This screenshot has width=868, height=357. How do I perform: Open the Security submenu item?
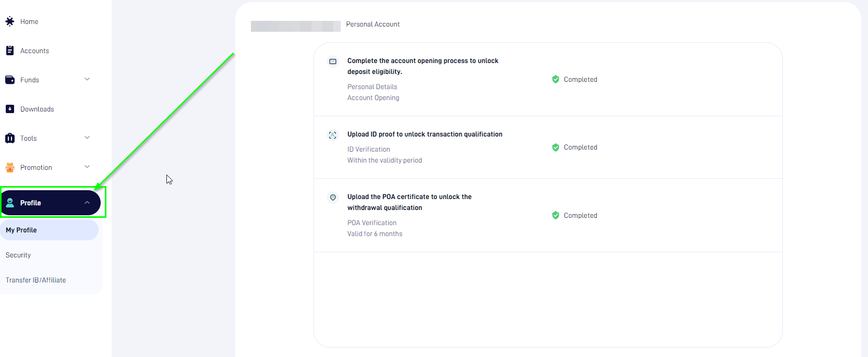pos(18,255)
